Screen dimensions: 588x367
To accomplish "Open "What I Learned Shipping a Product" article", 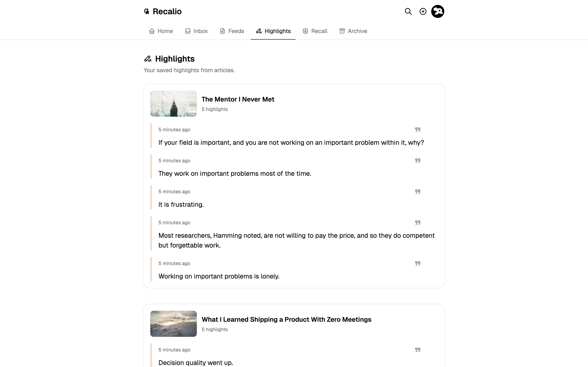I will [286, 319].
